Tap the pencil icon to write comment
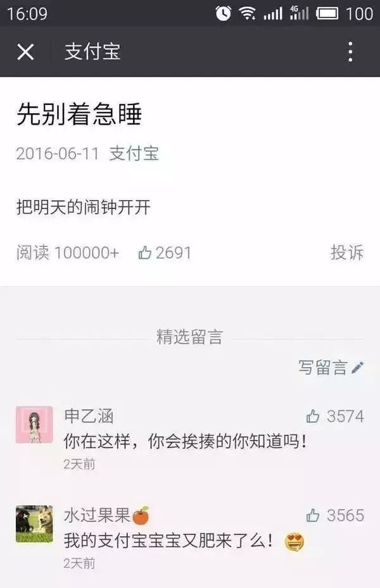Image resolution: width=380 pixels, height=588 pixels. (x=357, y=368)
